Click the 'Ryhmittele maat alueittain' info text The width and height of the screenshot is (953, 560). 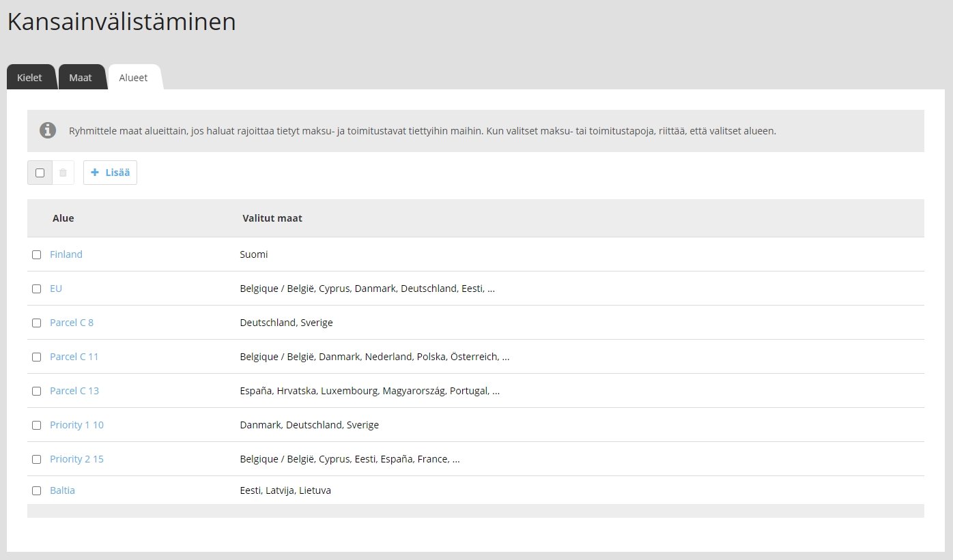pyautogui.click(x=423, y=131)
